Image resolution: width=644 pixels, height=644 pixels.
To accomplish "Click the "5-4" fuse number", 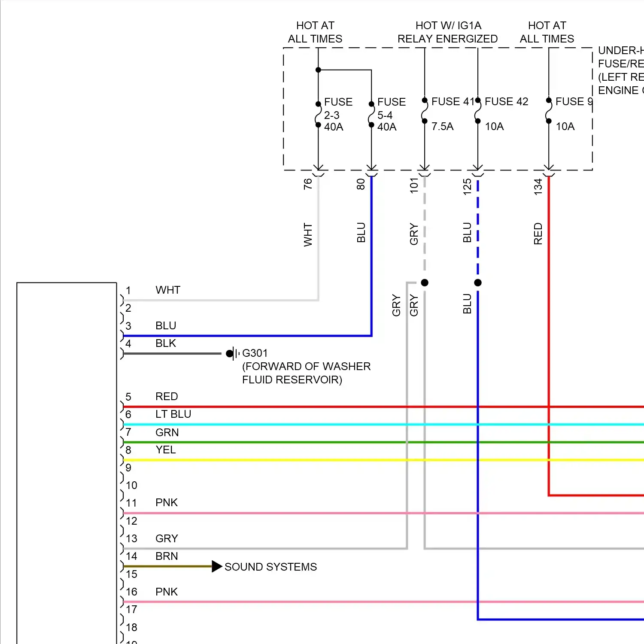I will (385, 115).
